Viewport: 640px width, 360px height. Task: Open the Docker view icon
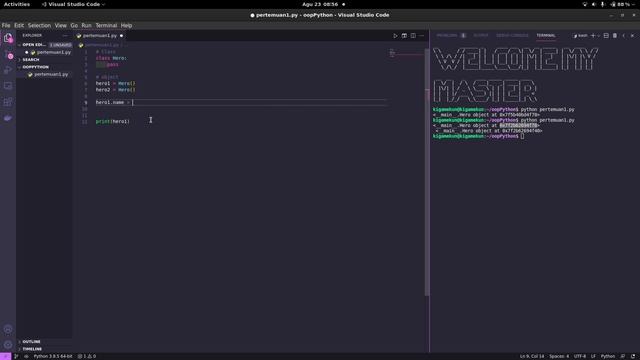point(8,118)
